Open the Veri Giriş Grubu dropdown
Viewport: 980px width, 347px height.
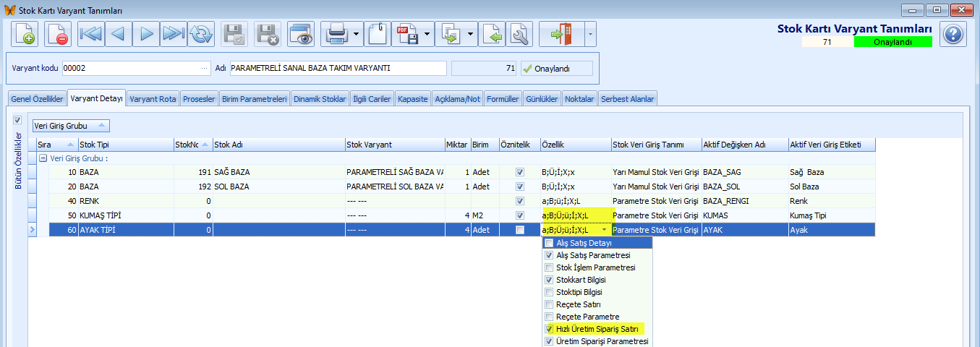click(x=71, y=126)
